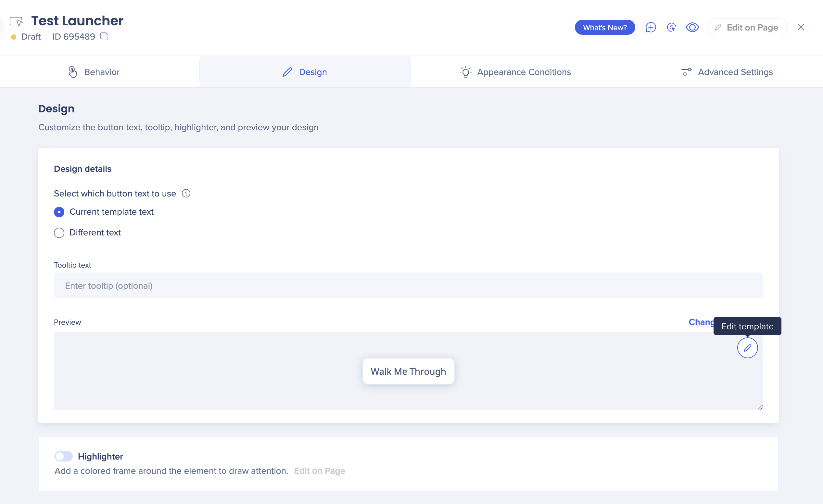Select the Design tab
This screenshot has width=823, height=504.
pyautogui.click(x=305, y=72)
